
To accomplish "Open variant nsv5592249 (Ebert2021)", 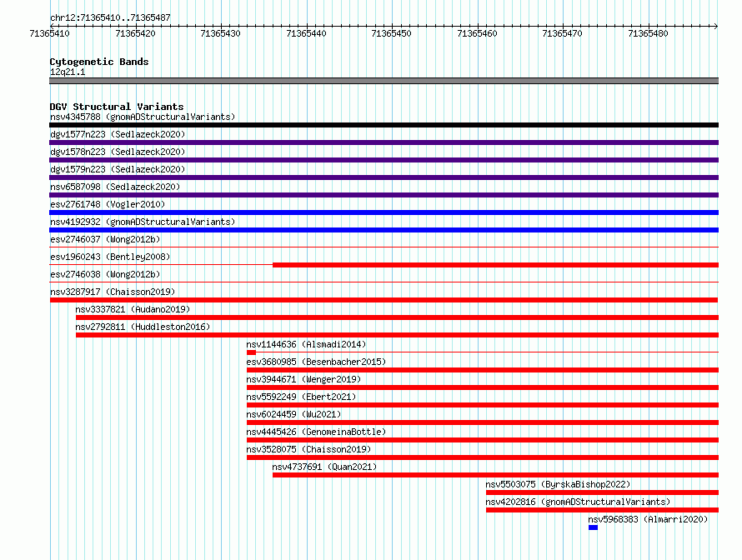I will pyautogui.click(x=301, y=397).
